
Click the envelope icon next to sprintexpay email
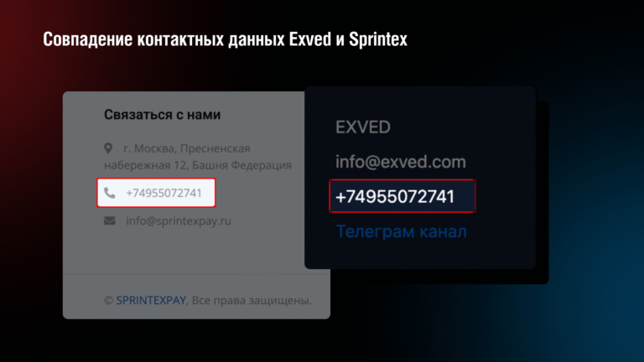coord(110,221)
